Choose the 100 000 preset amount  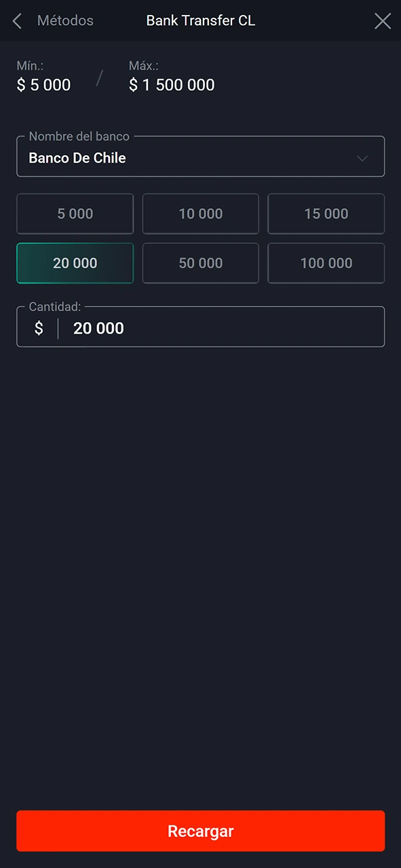tap(326, 263)
